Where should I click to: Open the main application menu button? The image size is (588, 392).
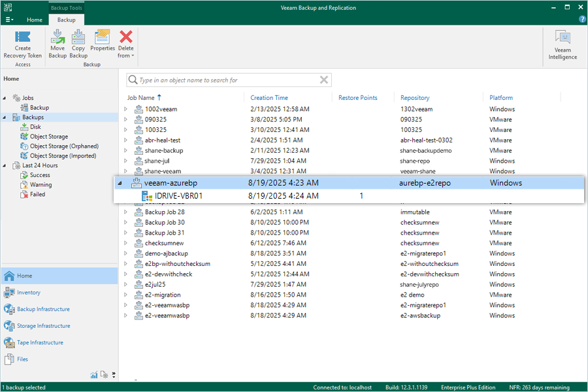(x=9, y=20)
